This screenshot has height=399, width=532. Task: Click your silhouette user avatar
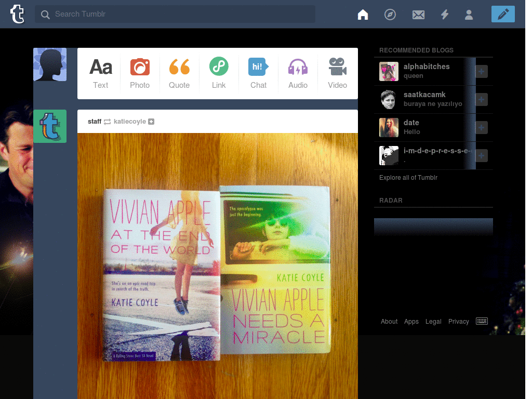[50, 64]
